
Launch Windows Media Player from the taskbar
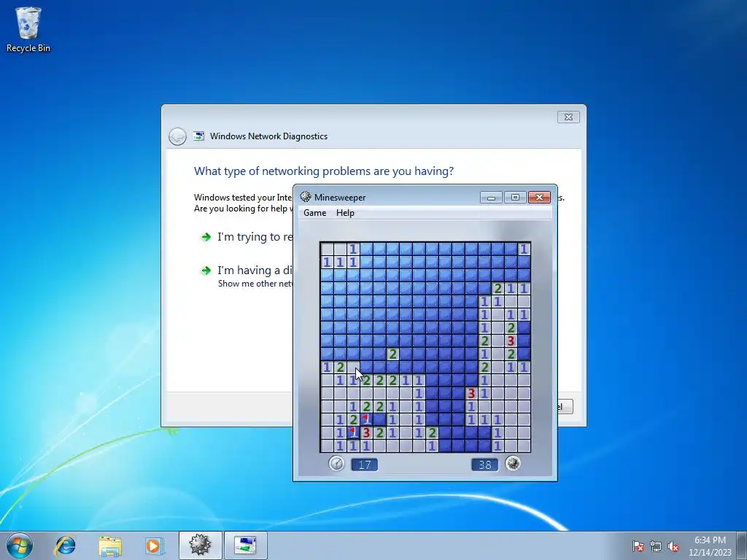pos(155,545)
